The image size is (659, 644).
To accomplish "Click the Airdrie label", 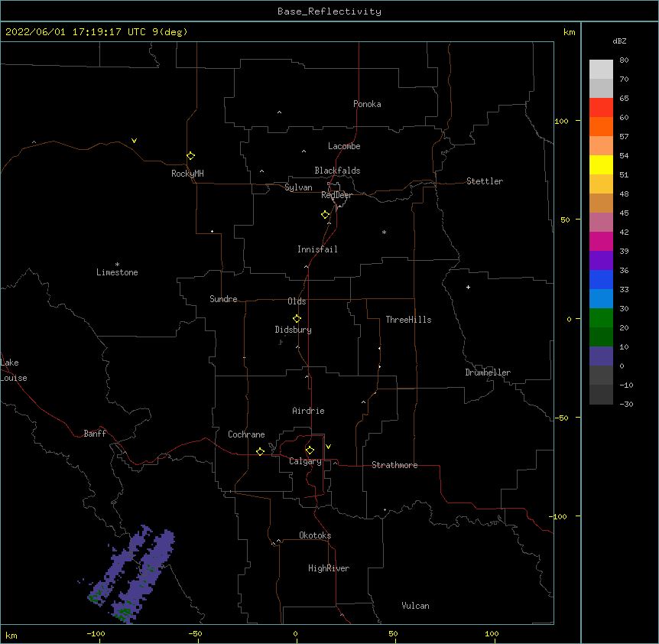I will point(309,411).
